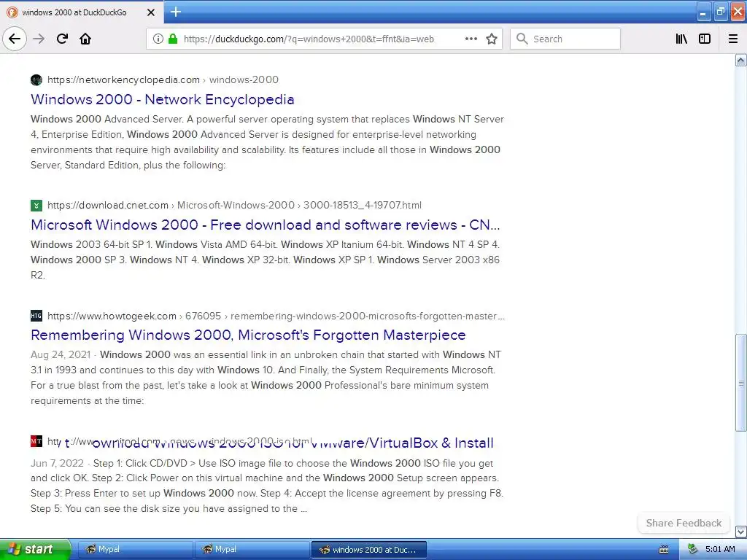Viewport: 747px width, 560px height.
Task: Click the network system tray icon
Action: tap(692, 549)
